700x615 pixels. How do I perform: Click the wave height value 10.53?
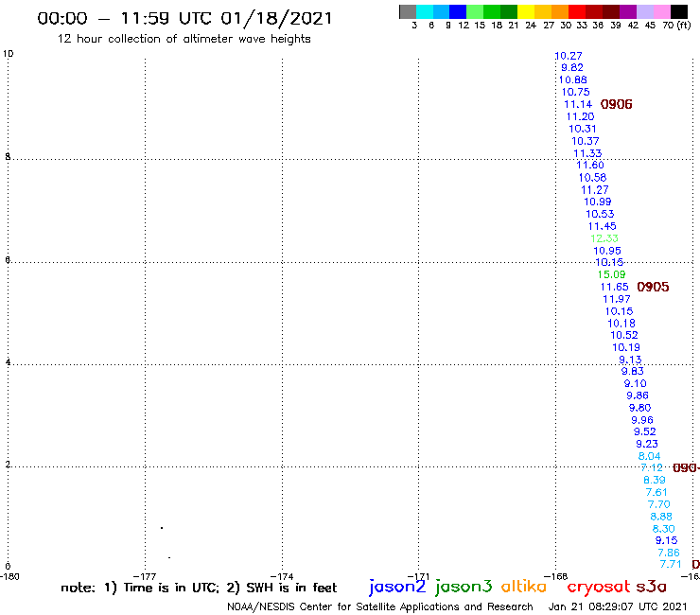[x=600, y=215]
